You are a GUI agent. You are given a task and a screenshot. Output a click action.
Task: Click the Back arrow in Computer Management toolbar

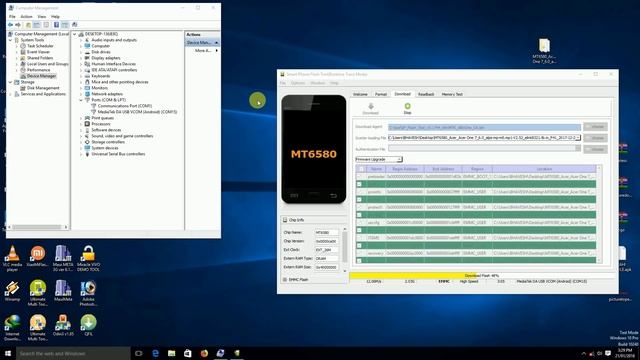click(10, 25)
